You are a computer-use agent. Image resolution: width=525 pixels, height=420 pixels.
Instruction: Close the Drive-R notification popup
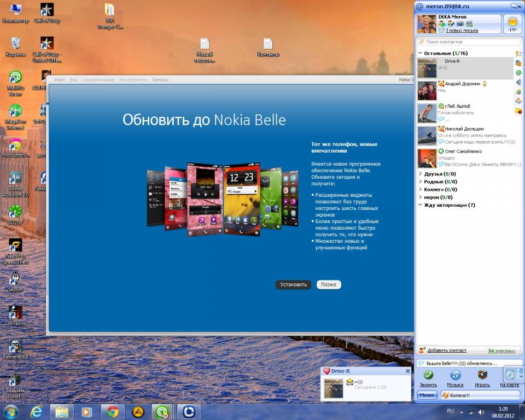pos(407,371)
